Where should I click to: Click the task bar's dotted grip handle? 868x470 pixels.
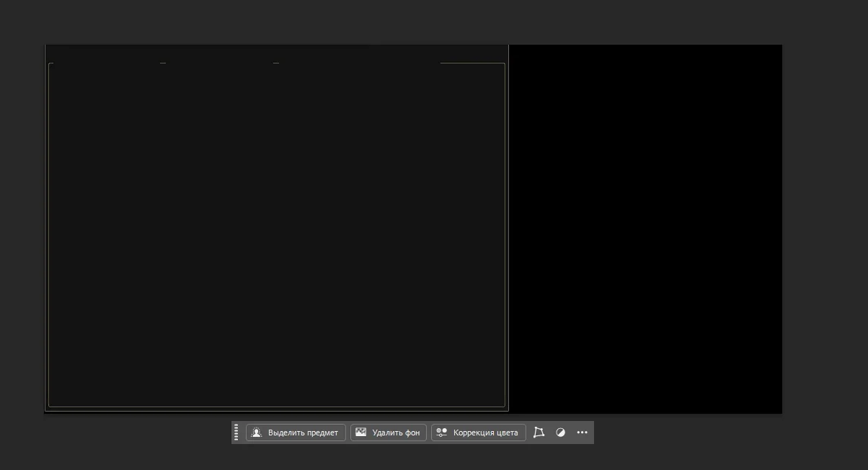(236, 433)
